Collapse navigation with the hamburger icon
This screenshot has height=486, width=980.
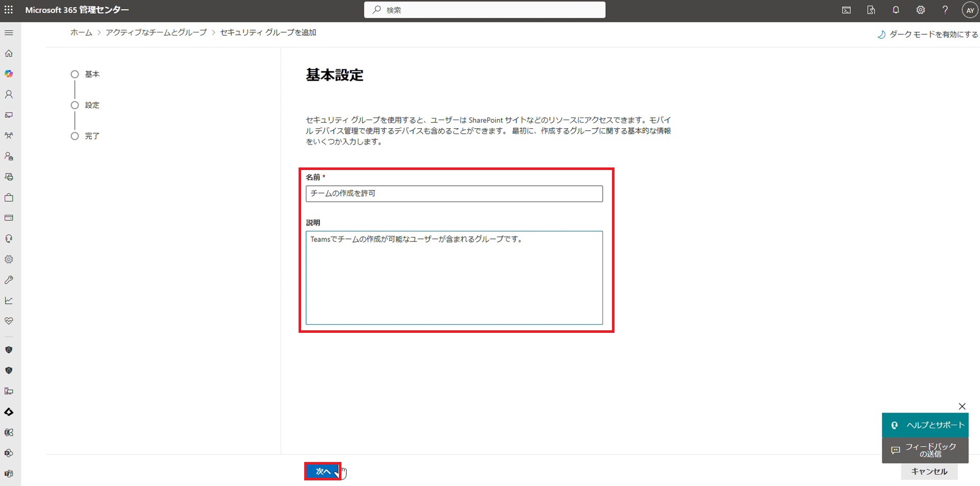click(x=9, y=32)
